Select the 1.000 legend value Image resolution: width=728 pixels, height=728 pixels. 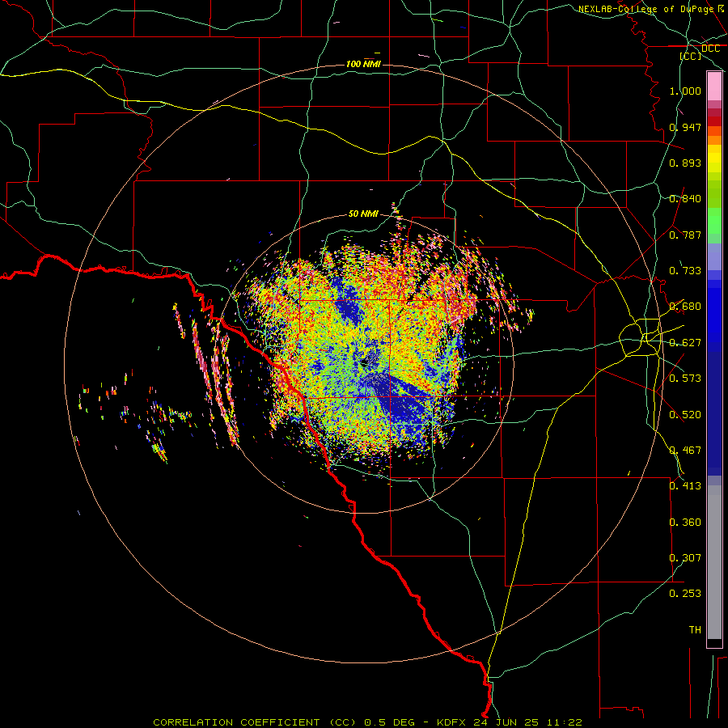pyautogui.click(x=685, y=91)
